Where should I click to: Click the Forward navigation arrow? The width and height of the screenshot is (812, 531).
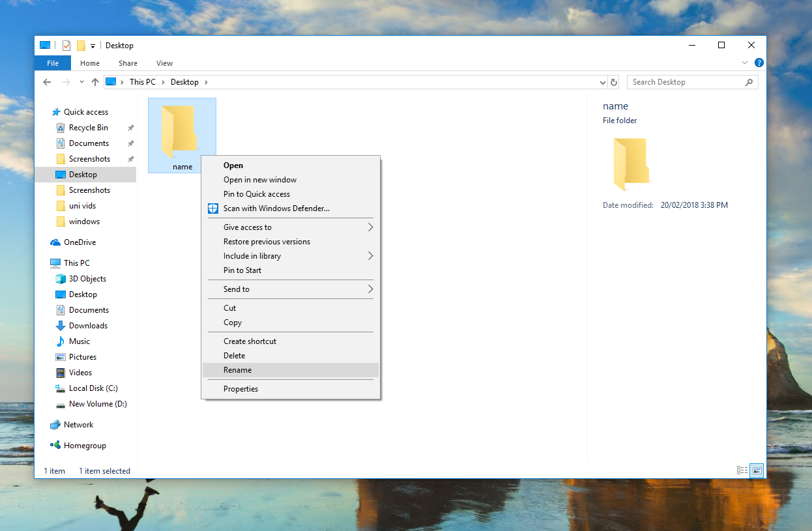click(66, 82)
